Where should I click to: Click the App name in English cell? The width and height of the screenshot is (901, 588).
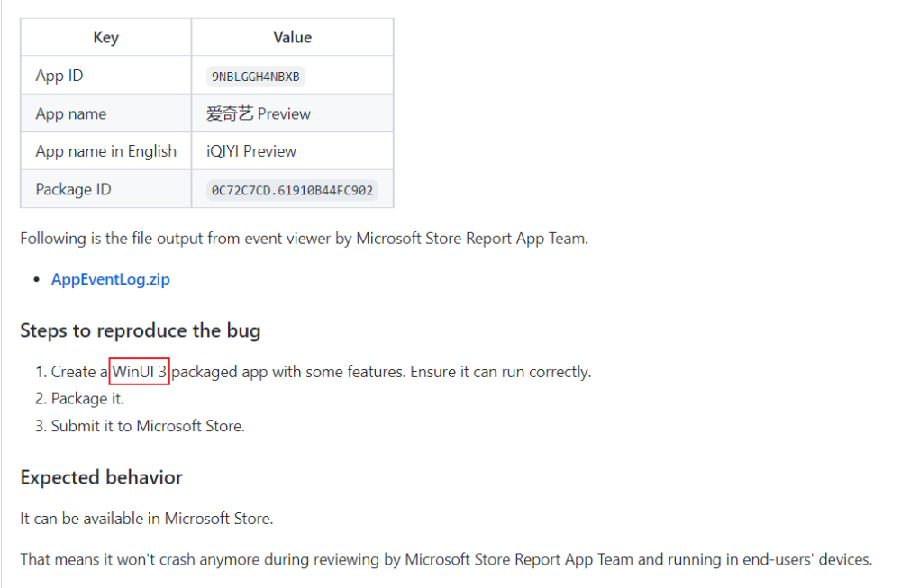click(x=106, y=151)
